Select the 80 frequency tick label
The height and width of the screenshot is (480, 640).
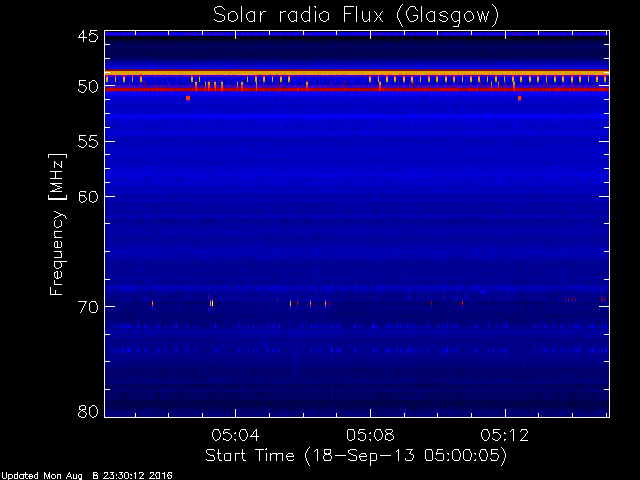[88, 411]
